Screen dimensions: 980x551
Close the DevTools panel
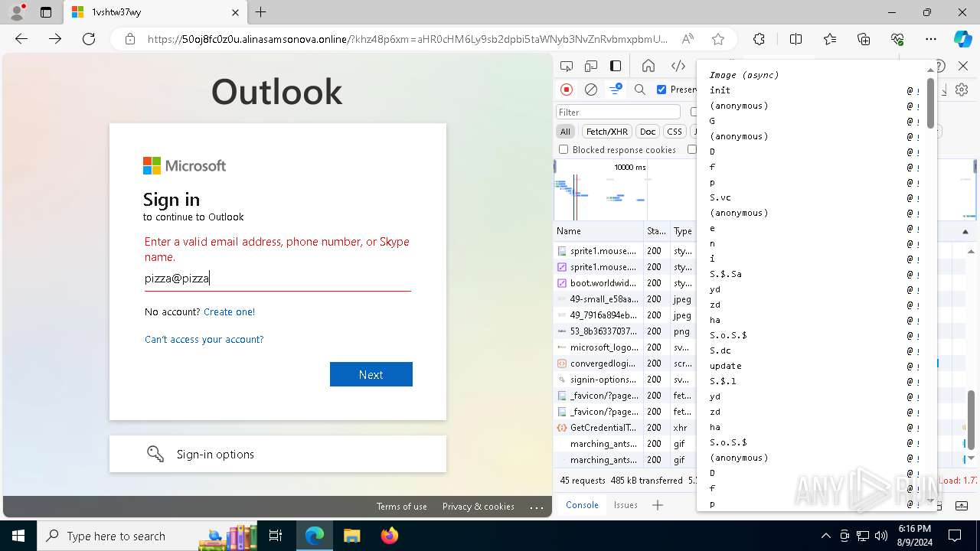963,67
